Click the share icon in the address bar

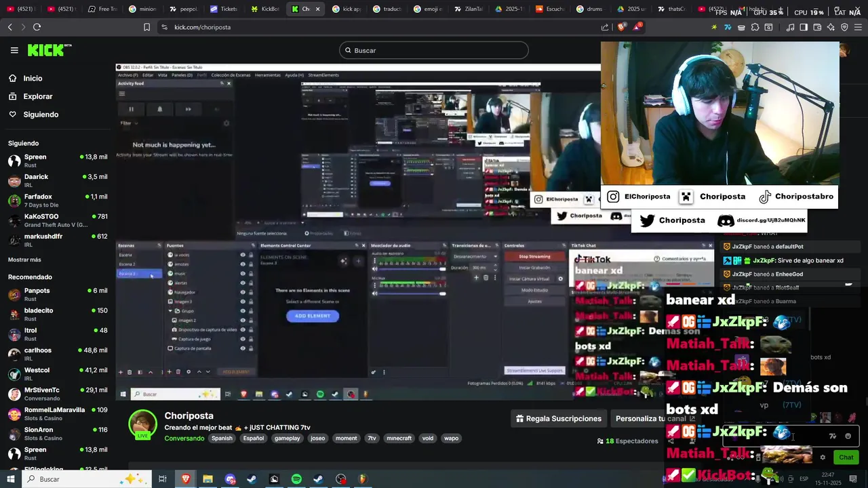click(605, 27)
